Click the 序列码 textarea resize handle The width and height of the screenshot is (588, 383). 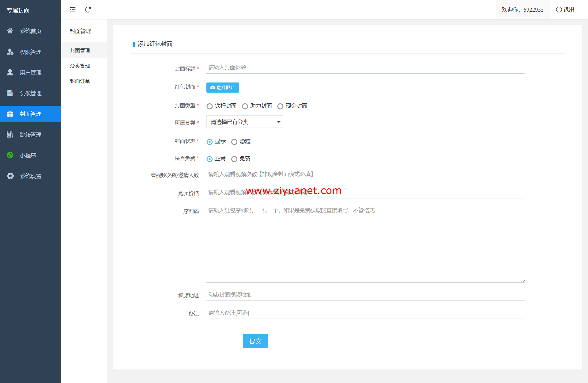[523, 280]
